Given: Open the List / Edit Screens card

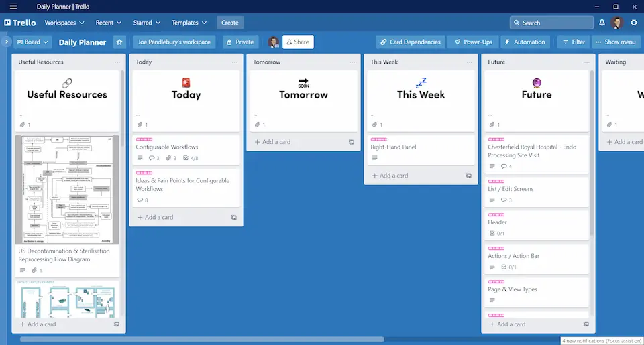Looking at the screenshot, I should (537, 192).
